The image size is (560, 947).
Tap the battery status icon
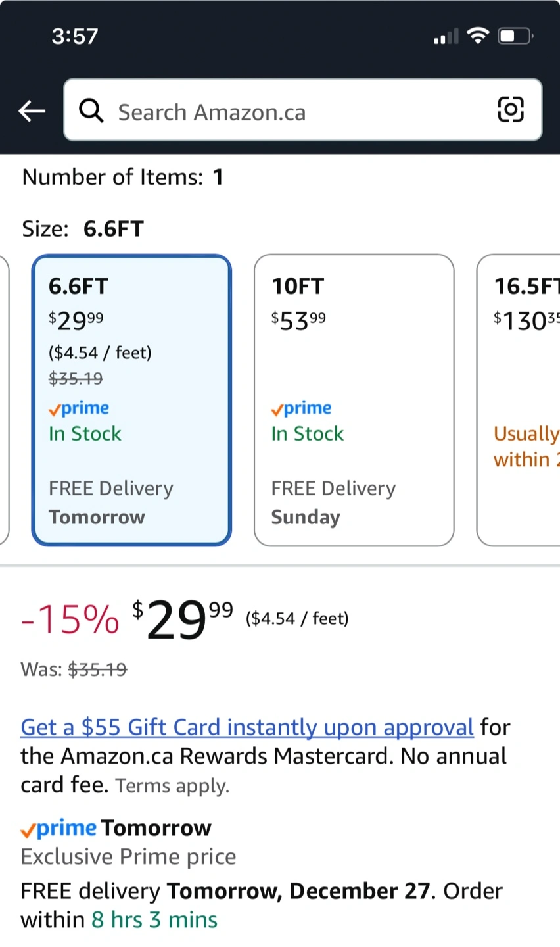point(515,36)
